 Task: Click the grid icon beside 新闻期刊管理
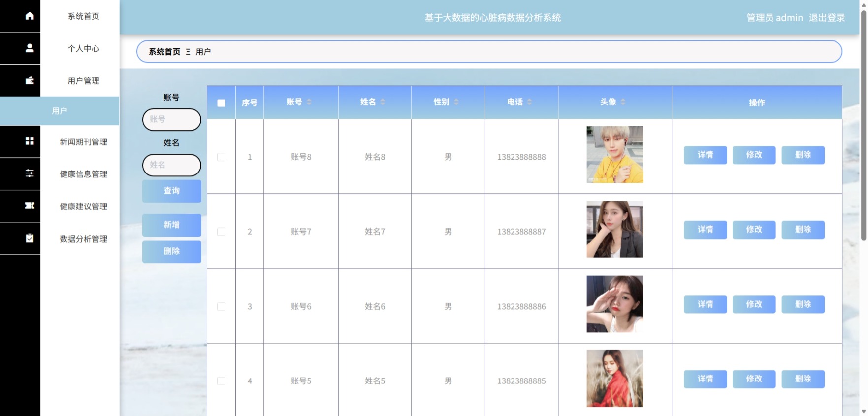pos(30,141)
